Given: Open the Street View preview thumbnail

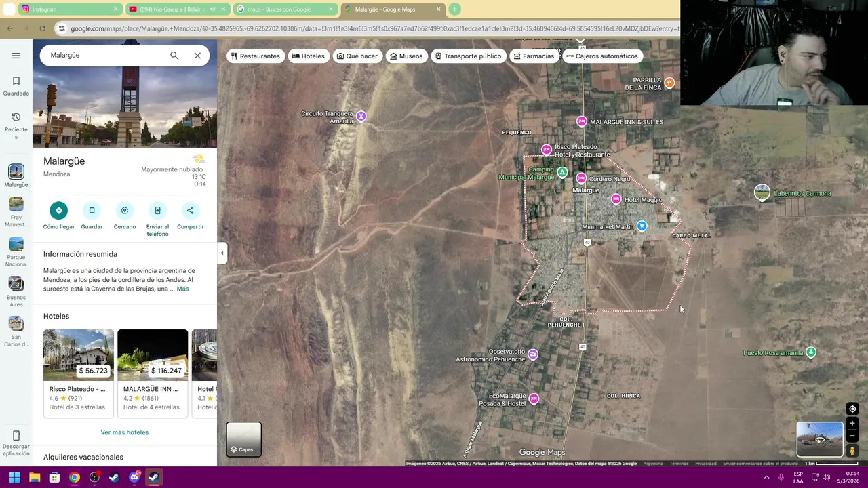Looking at the screenshot, I should pyautogui.click(x=820, y=439).
